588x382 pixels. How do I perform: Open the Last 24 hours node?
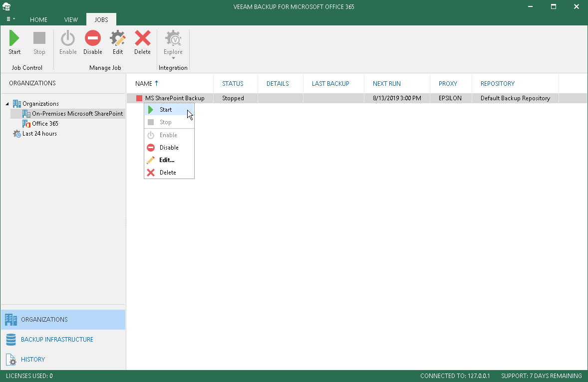[x=39, y=134]
